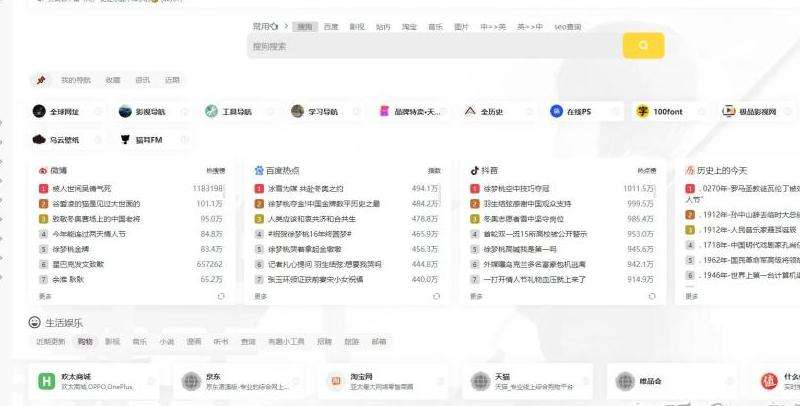Open the 品牌特卖 site icon
The image size is (800, 406).
click(384, 111)
